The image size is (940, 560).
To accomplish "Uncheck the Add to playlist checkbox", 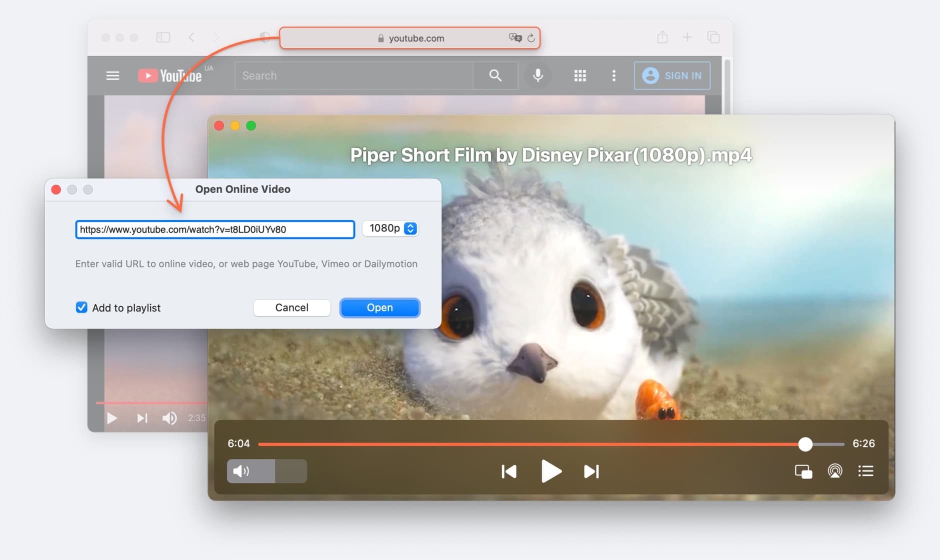I will click(81, 307).
